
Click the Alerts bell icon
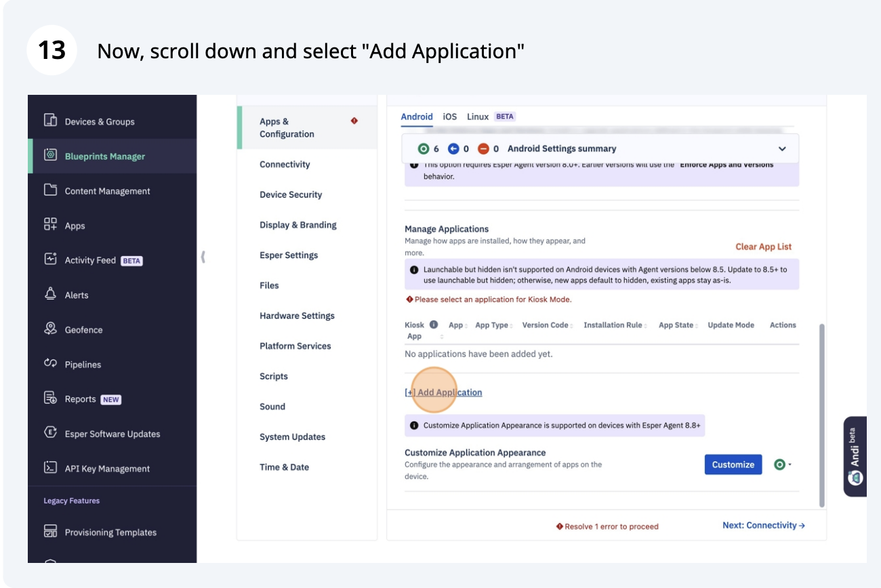[x=50, y=294]
